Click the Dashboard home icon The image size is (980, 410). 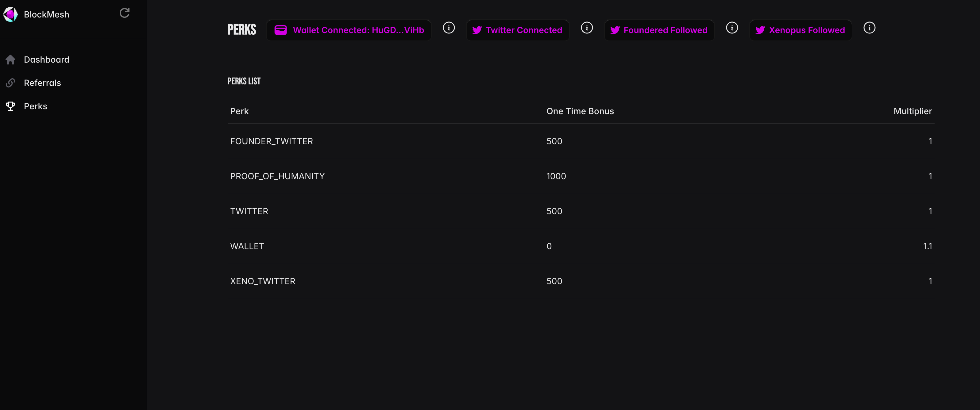[x=10, y=60]
